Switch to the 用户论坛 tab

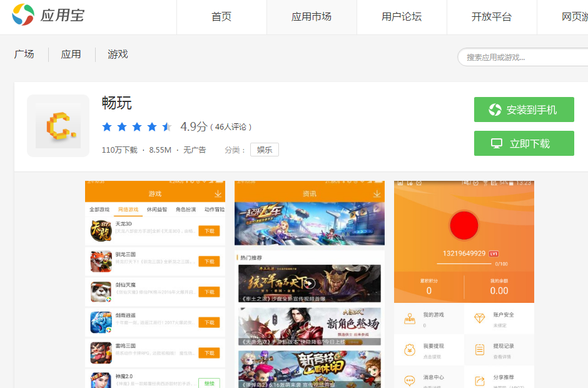pos(402,17)
